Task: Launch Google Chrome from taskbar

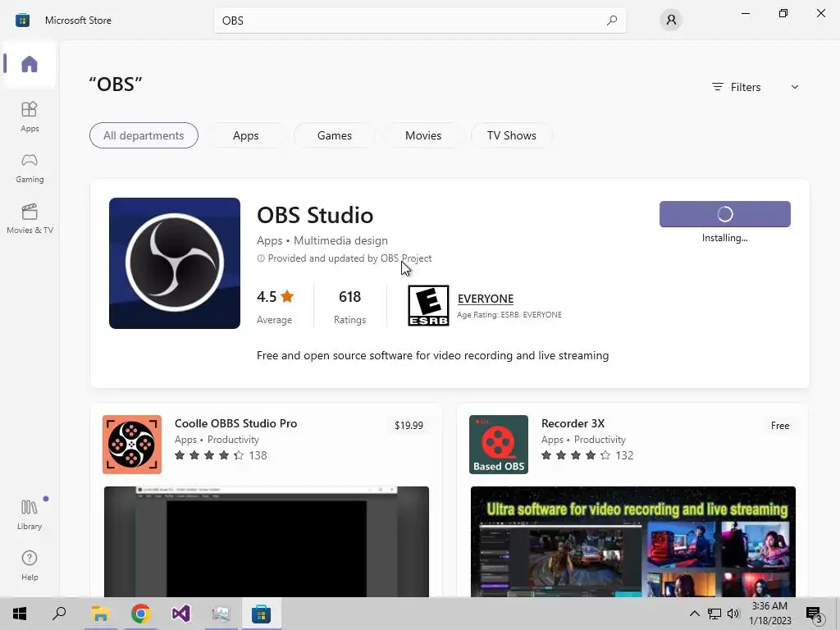Action: pyautogui.click(x=140, y=614)
